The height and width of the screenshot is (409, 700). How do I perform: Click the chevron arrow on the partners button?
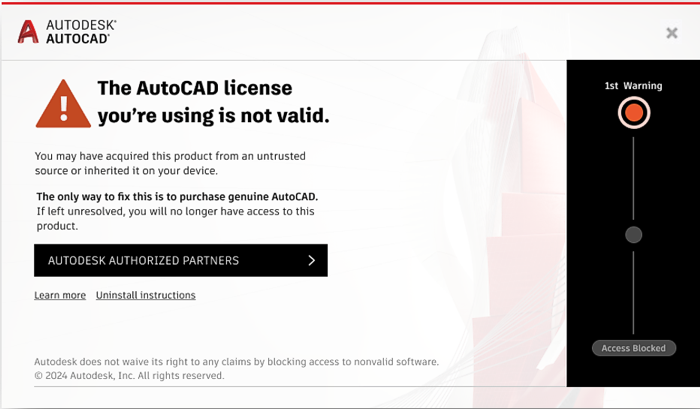point(312,260)
